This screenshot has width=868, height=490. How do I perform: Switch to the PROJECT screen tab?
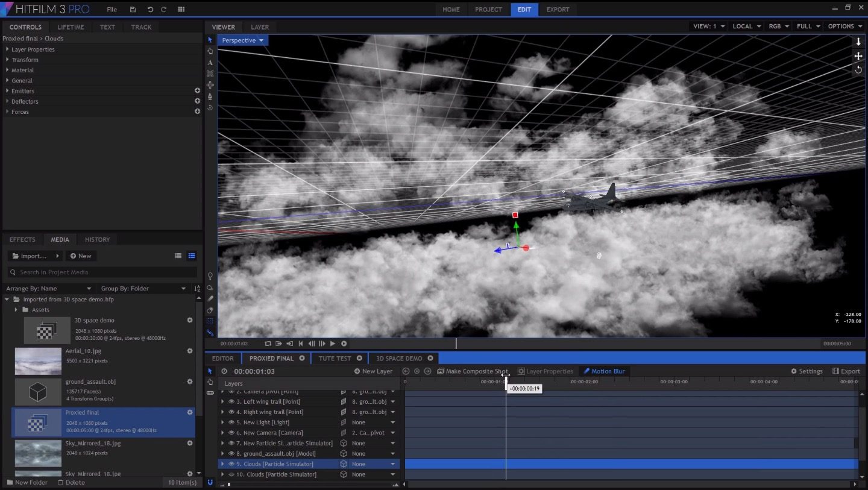tap(488, 10)
